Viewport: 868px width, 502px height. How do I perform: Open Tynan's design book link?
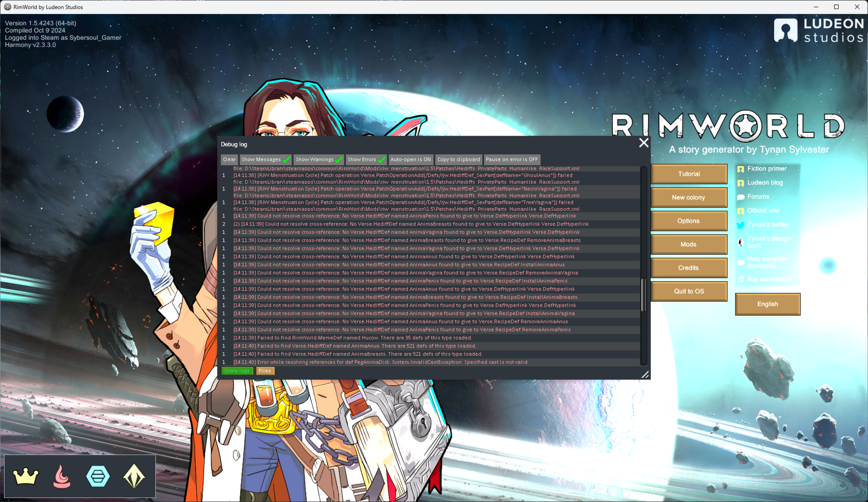[x=768, y=242]
